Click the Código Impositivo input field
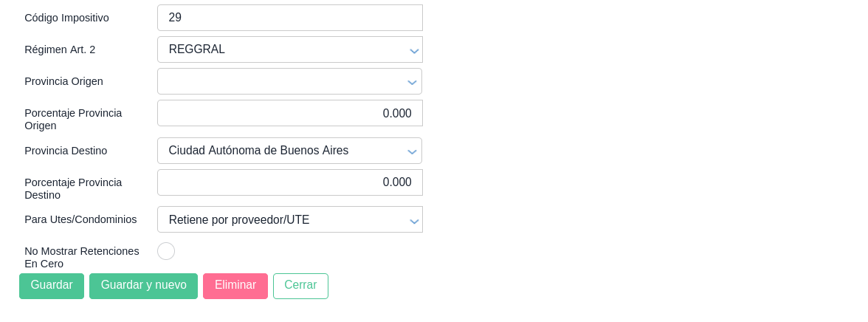Viewport: 868px width, 322px height. 289,18
